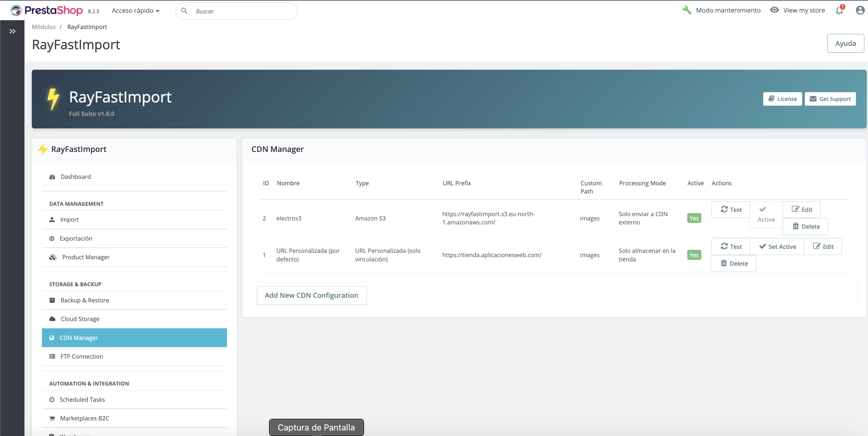This screenshot has width=868, height=436.
Task: Toggle the Yes active badge for electros3
Action: [694, 218]
